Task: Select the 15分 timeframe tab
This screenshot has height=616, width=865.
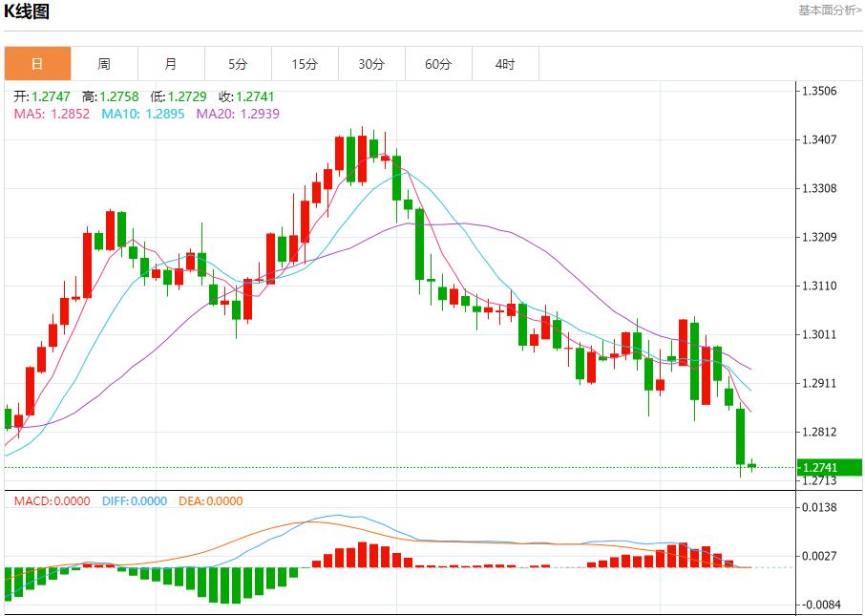Action: (x=305, y=64)
